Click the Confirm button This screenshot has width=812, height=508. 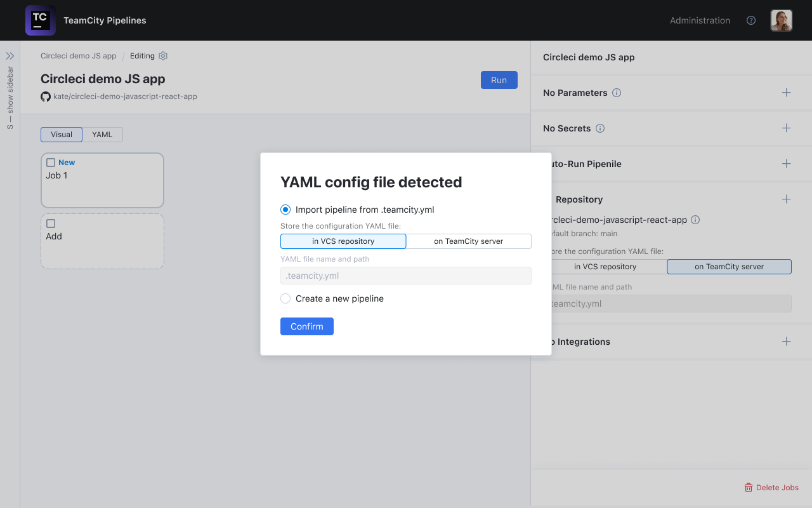pos(307,326)
